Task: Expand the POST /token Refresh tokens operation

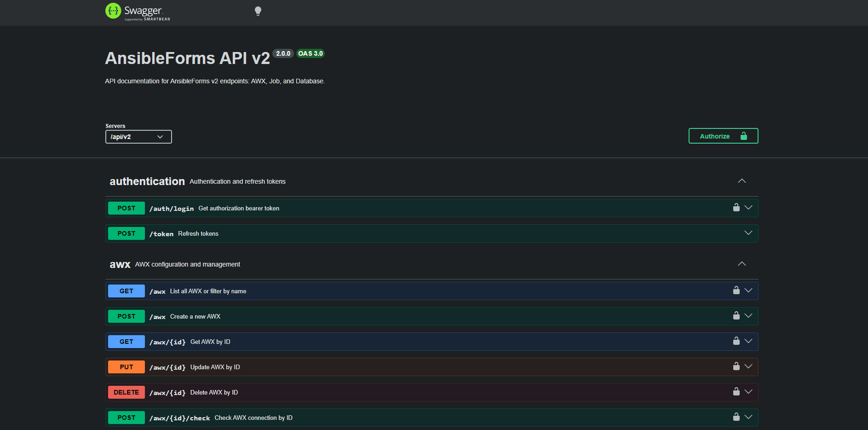Action: click(748, 233)
